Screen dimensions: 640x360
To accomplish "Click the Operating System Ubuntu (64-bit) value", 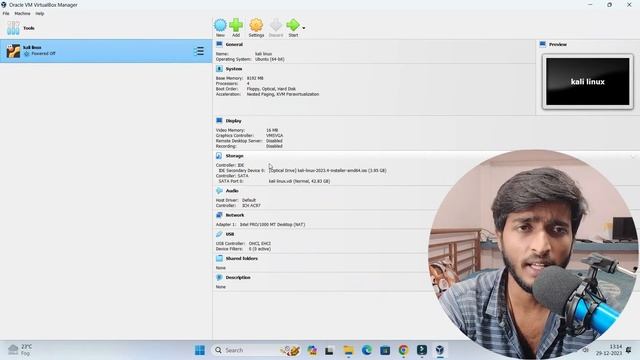I will click(270, 59).
